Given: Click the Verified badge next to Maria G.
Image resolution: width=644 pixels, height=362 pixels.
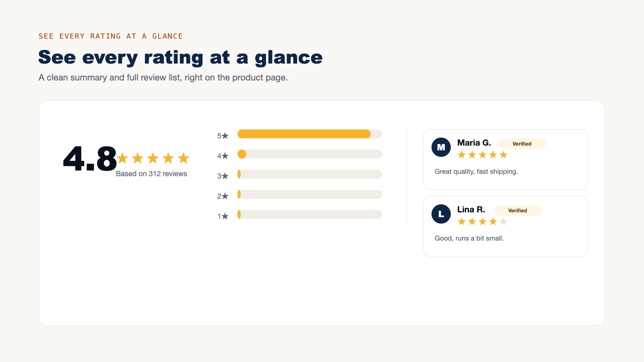Looking at the screenshot, I should (x=522, y=144).
